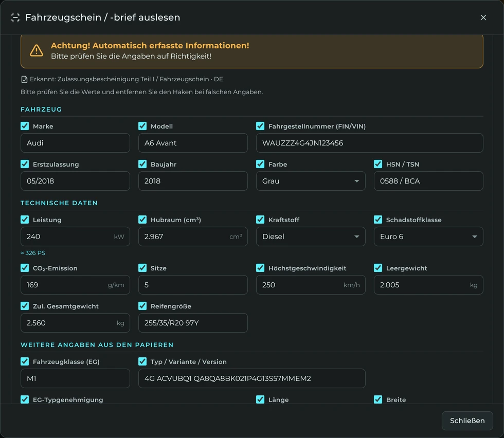Disable the Kraftstoff checkbox
Viewport: 504px width, 438px height.
click(x=260, y=220)
